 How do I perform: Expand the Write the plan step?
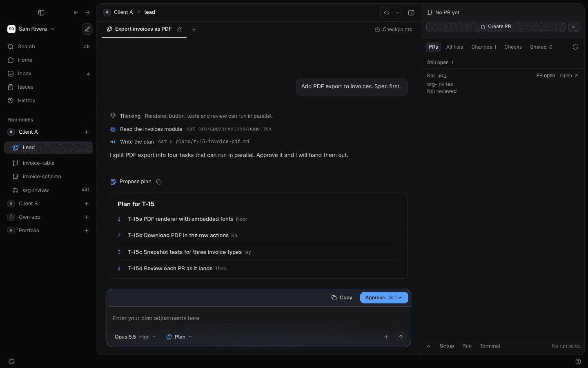tap(180, 141)
